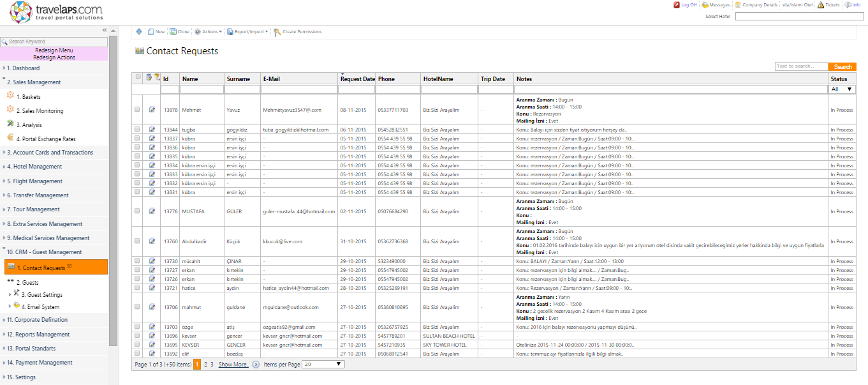Click the Tickets warning icon
The width and height of the screenshot is (868, 385).
821,4
